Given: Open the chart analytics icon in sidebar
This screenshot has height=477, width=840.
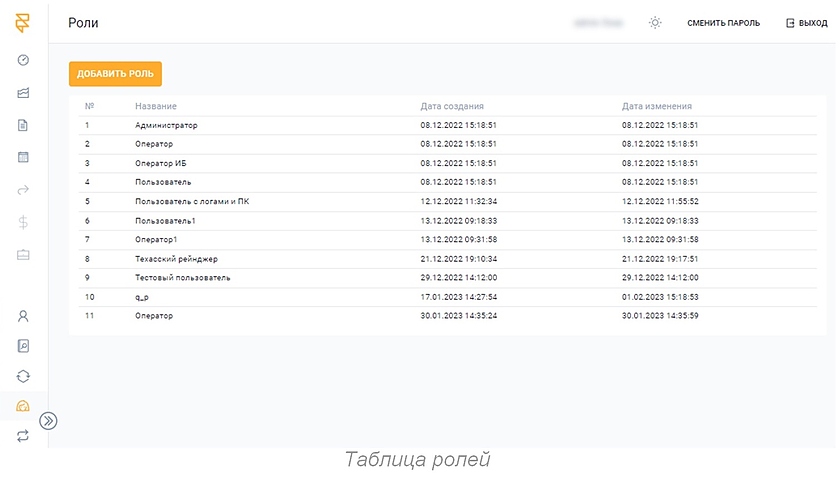Looking at the screenshot, I should point(23,93).
